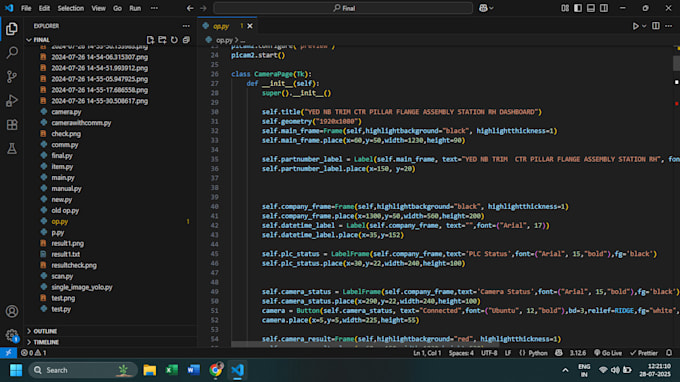680x382 pixels.
Task: Close the op.py editor tab
Action: (250, 26)
